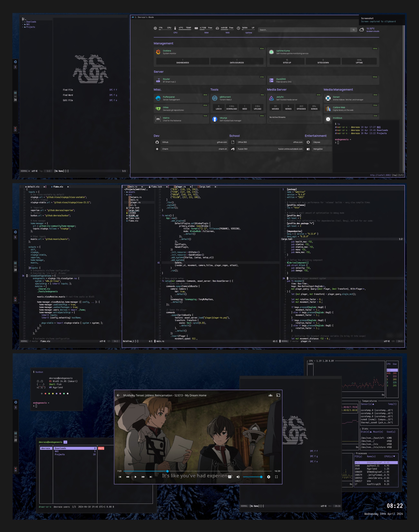
Task: Open the Office 365 link
Action: tap(270, 142)
